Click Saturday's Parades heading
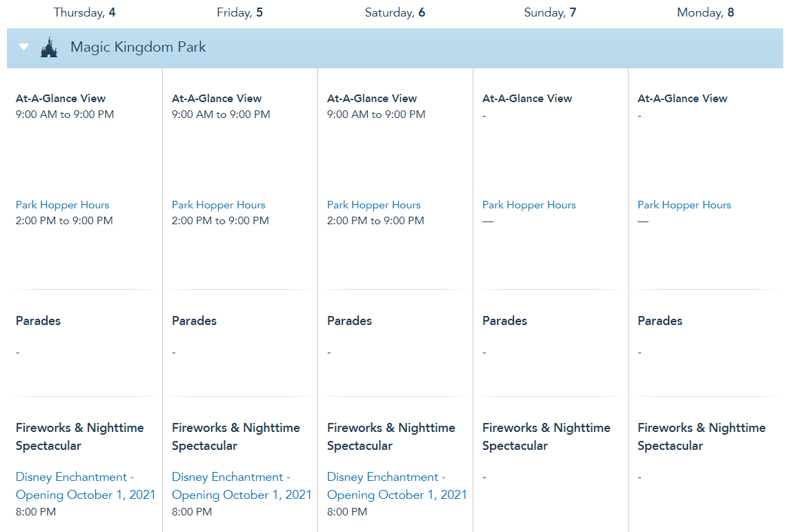The image size is (788, 532). point(349,321)
